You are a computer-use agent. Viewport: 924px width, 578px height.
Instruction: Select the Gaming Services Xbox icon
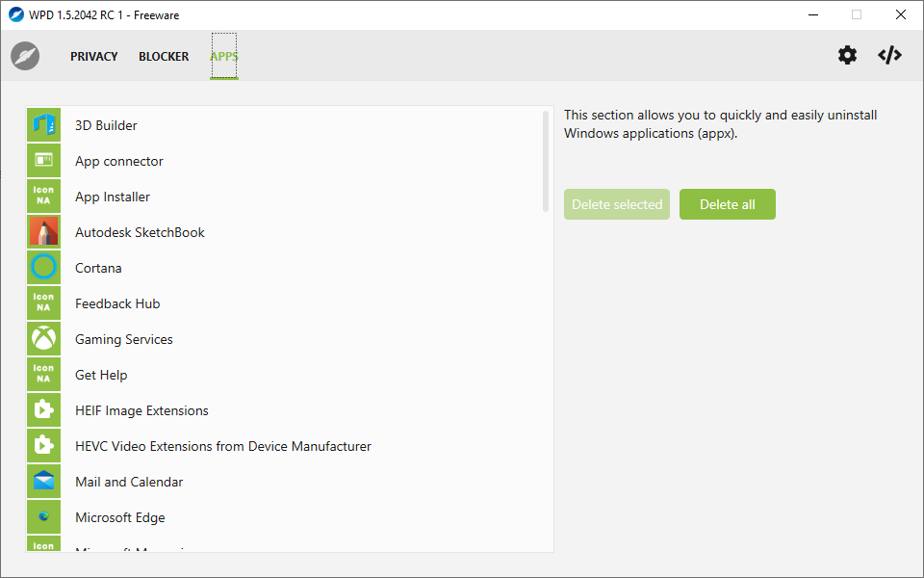tap(43, 338)
